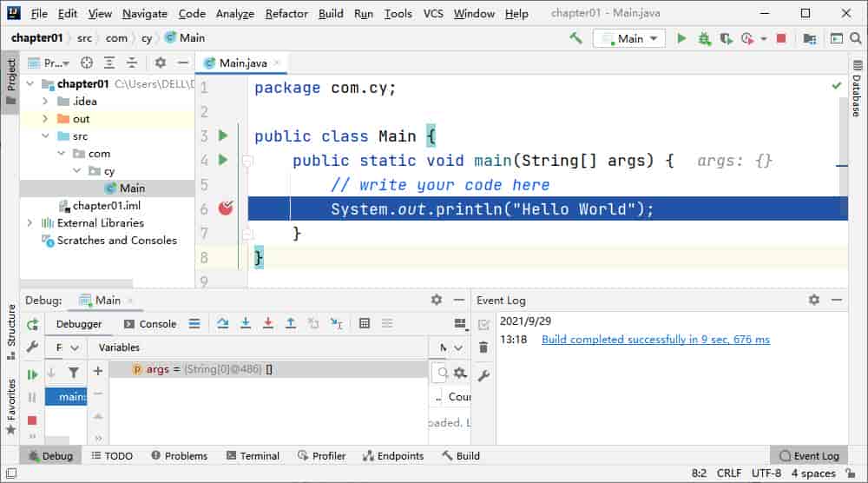The width and height of the screenshot is (868, 483).
Task: Open Evaluate Expression calculator icon
Action: pos(365,323)
